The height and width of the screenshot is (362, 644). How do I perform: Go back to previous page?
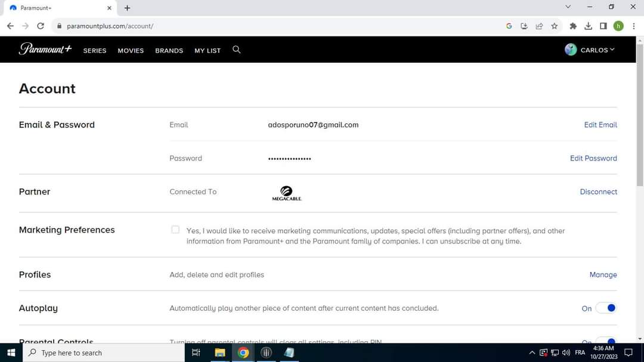[10, 26]
